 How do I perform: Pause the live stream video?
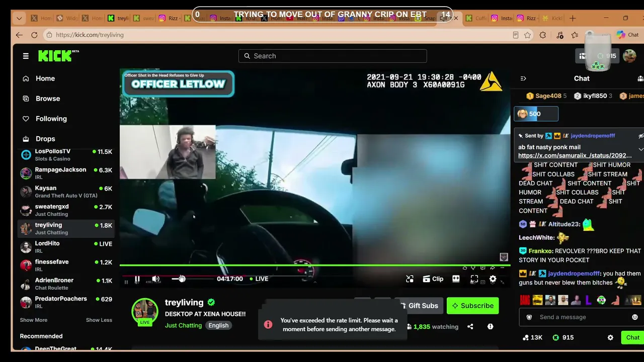137,279
